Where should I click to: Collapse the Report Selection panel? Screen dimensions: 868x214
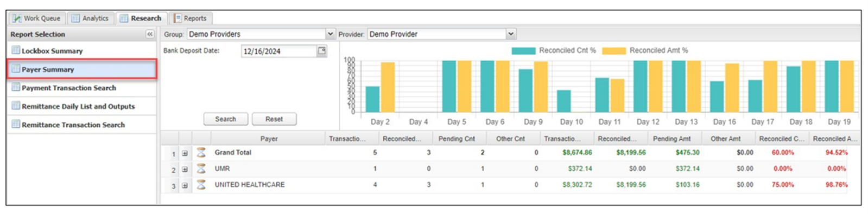click(150, 34)
